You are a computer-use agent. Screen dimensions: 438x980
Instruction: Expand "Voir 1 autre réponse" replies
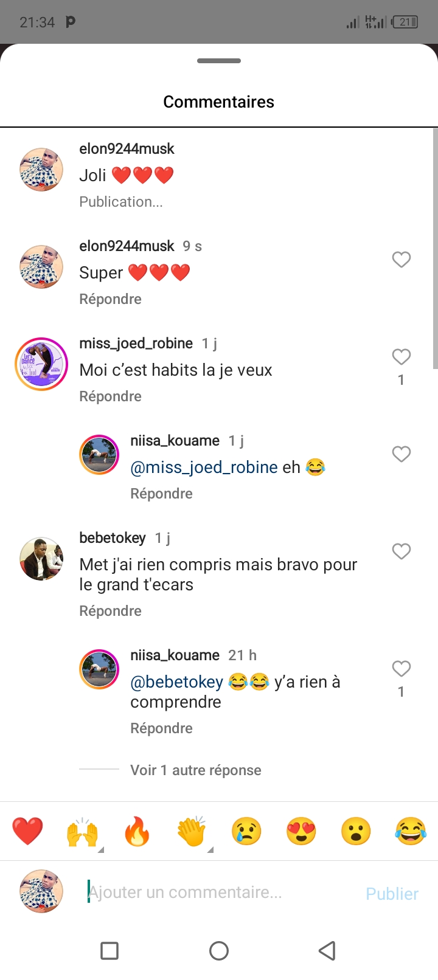pyautogui.click(x=195, y=770)
